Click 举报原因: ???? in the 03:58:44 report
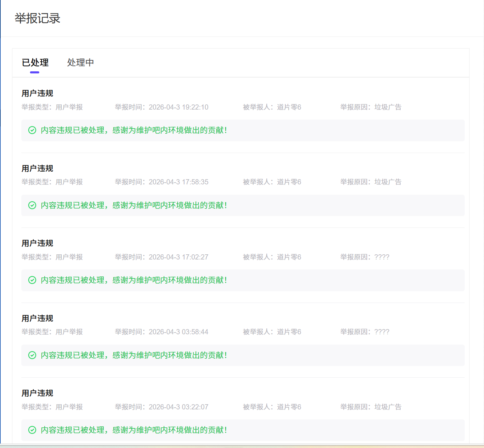The image size is (484, 448). point(365,332)
